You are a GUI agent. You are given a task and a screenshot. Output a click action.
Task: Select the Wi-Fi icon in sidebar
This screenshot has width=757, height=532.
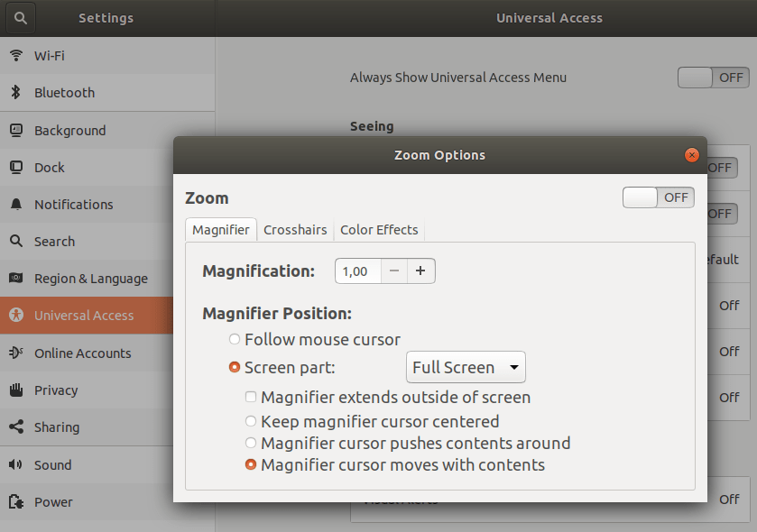[16, 56]
